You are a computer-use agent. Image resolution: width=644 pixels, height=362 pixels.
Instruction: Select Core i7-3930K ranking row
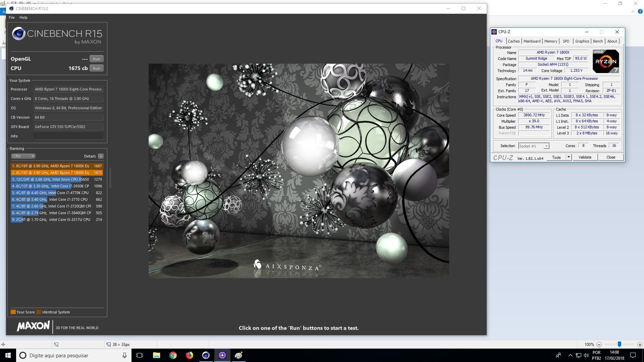pos(57,186)
